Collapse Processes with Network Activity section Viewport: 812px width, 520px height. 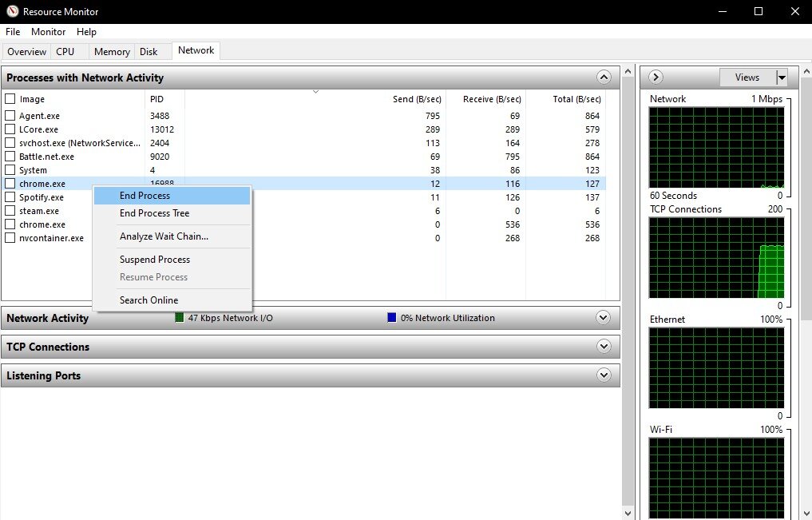(604, 77)
